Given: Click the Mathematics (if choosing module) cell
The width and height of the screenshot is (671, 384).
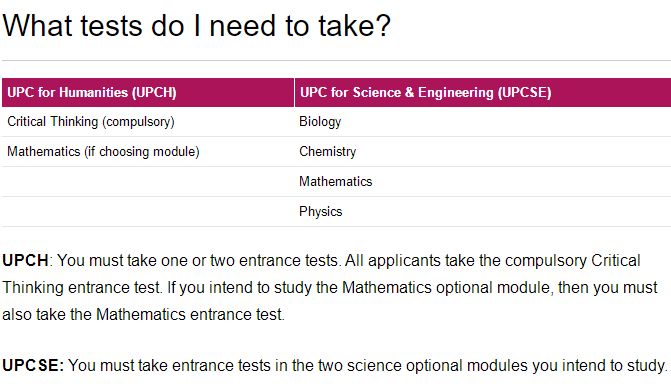Looking at the screenshot, I should coord(148,152).
